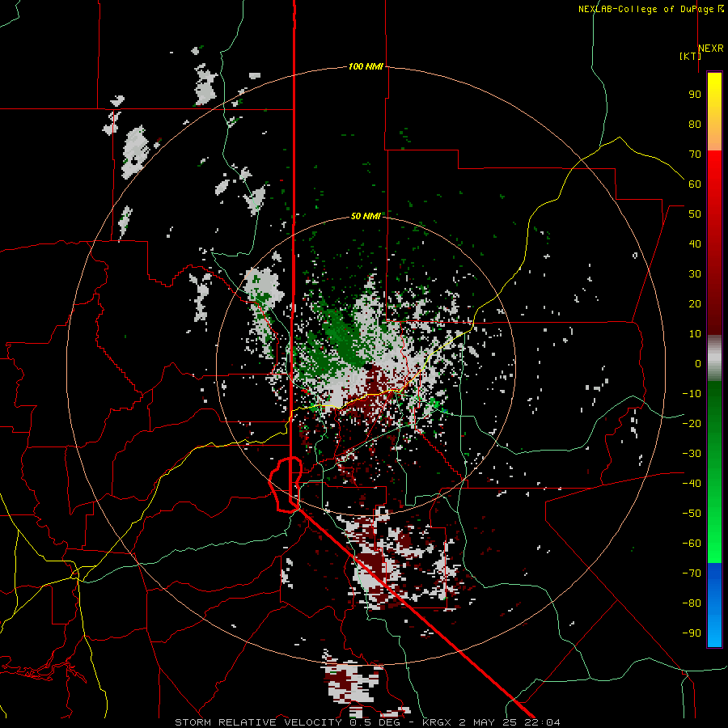The height and width of the screenshot is (728, 728).
Task: Click the 20 value on the velocity scale
Action: click(695, 304)
